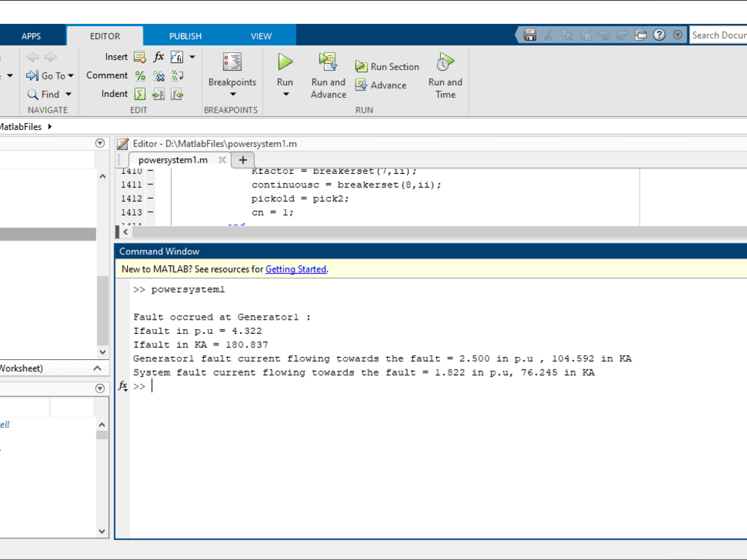Click the Undo arrow icon

click(x=604, y=35)
